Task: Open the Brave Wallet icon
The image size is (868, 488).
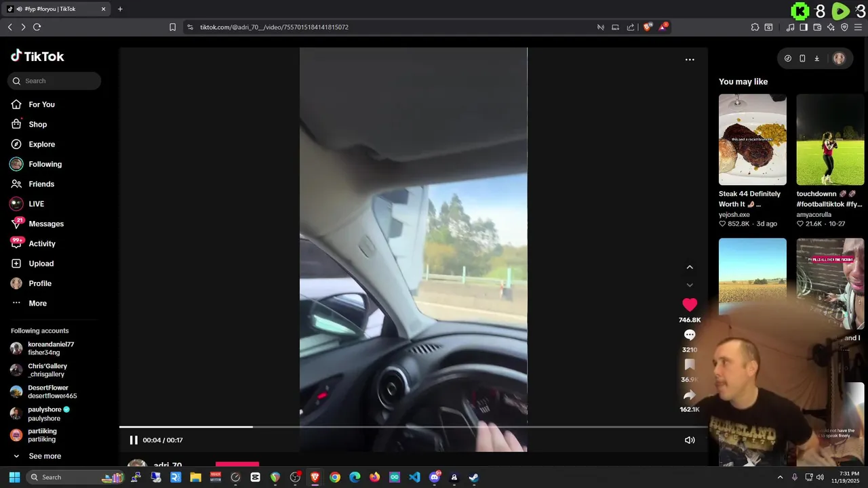Action: pyautogui.click(x=817, y=27)
